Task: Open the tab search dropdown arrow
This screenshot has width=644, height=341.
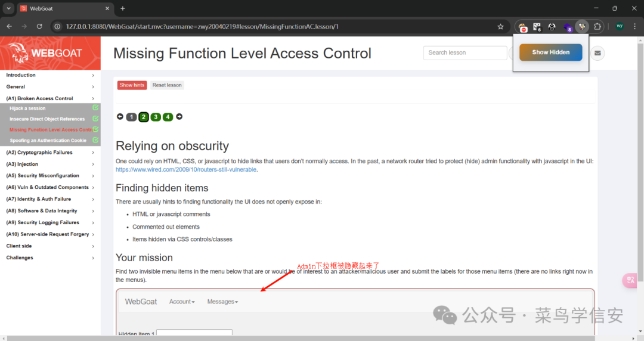Action: click(8, 8)
